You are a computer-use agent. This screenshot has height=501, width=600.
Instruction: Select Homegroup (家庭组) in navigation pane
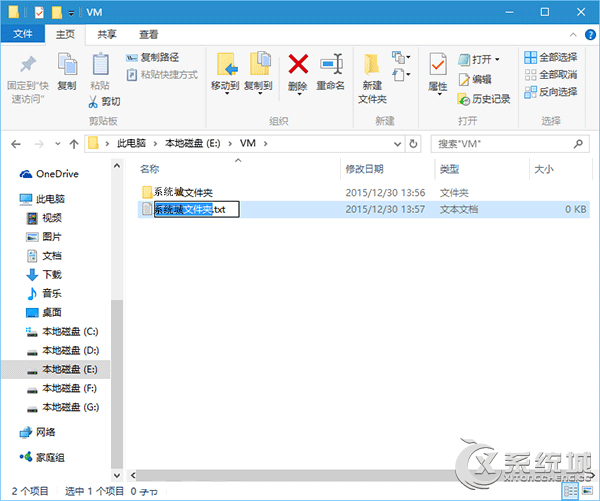pyautogui.click(x=42, y=457)
